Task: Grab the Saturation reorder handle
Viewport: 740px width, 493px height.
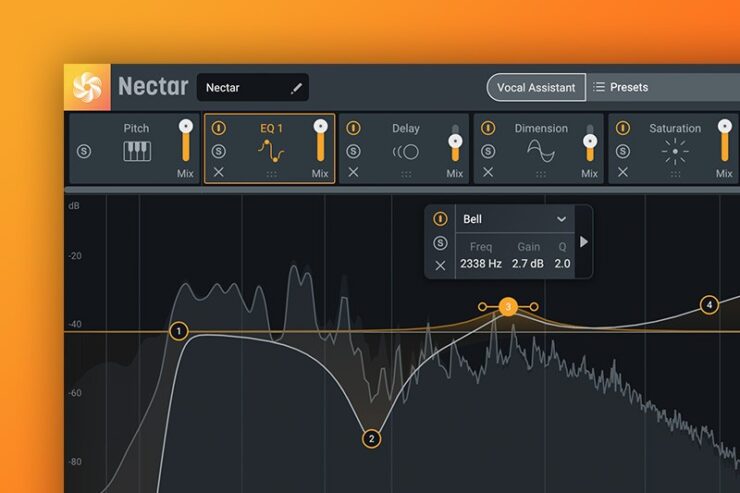Action: pos(675,175)
